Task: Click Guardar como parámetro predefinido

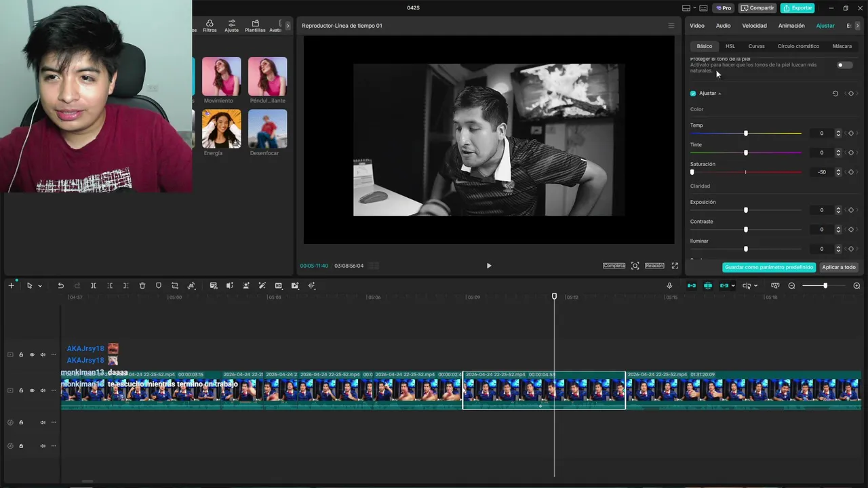Action: click(769, 267)
